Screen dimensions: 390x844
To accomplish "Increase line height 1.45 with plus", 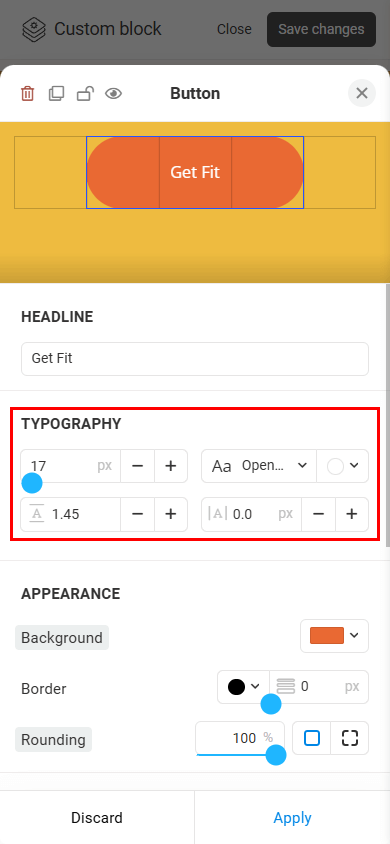I will pos(171,515).
